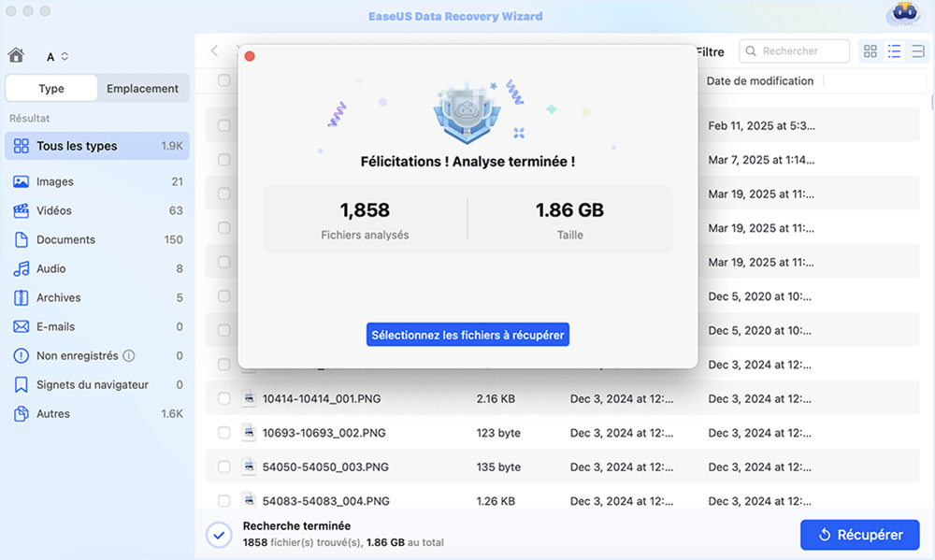The width and height of the screenshot is (935, 560).
Task: Switch to grid thumbnail view
Action: click(x=870, y=51)
